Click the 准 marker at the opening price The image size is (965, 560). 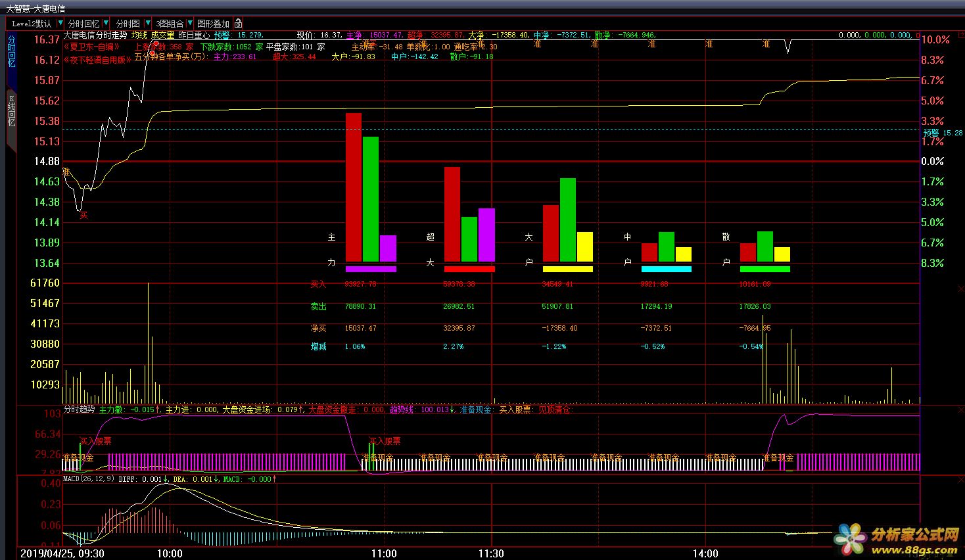(x=66, y=171)
